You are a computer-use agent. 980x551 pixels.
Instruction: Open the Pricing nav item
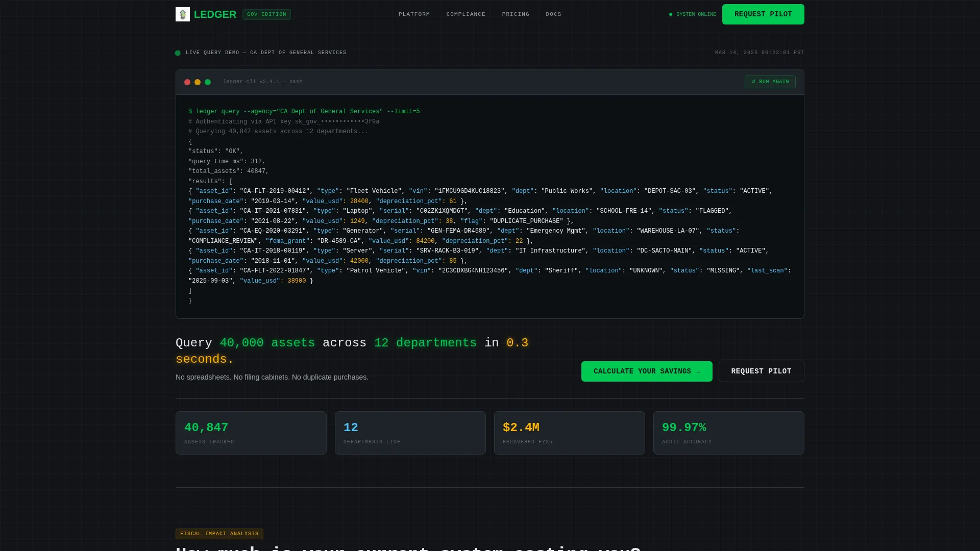coord(516,14)
